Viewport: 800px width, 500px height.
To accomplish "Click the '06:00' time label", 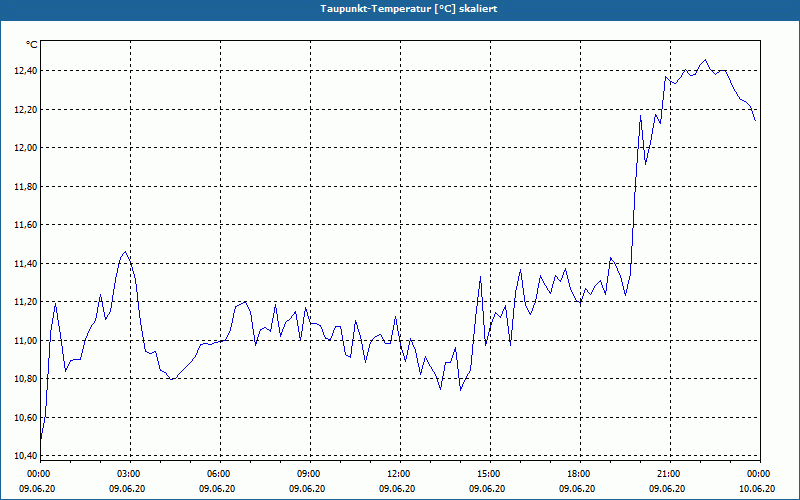I will pos(217,474).
